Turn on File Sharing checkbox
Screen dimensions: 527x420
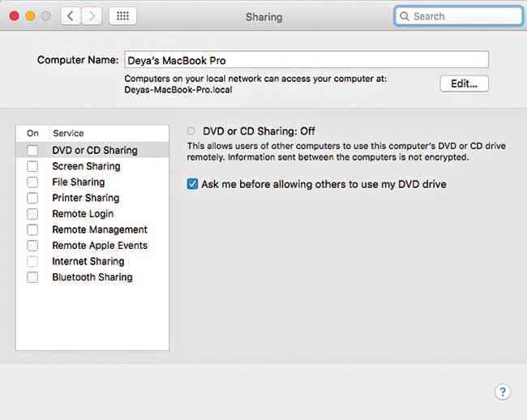pyautogui.click(x=32, y=182)
